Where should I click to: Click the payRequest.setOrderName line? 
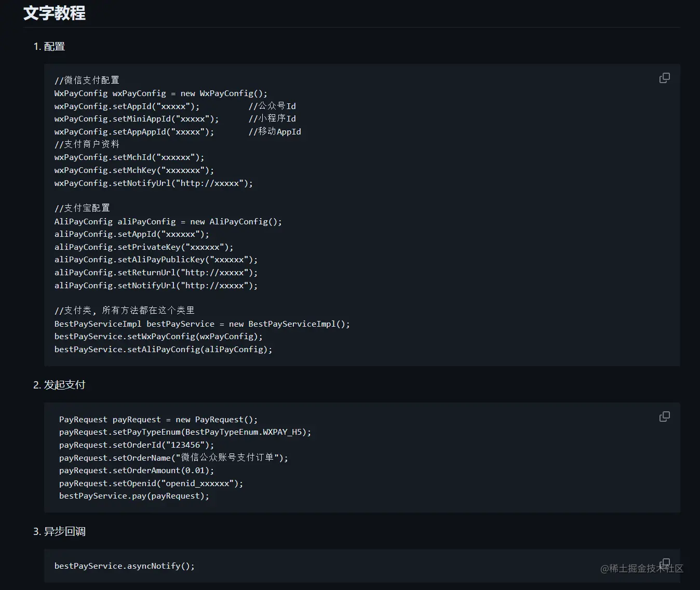click(173, 458)
